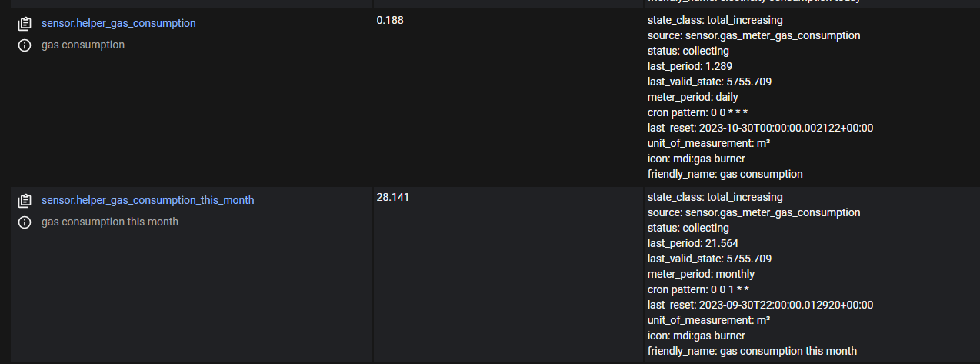Click the last_reset 2023-09-30 attribute line
The height and width of the screenshot is (364, 980).
tap(760, 305)
